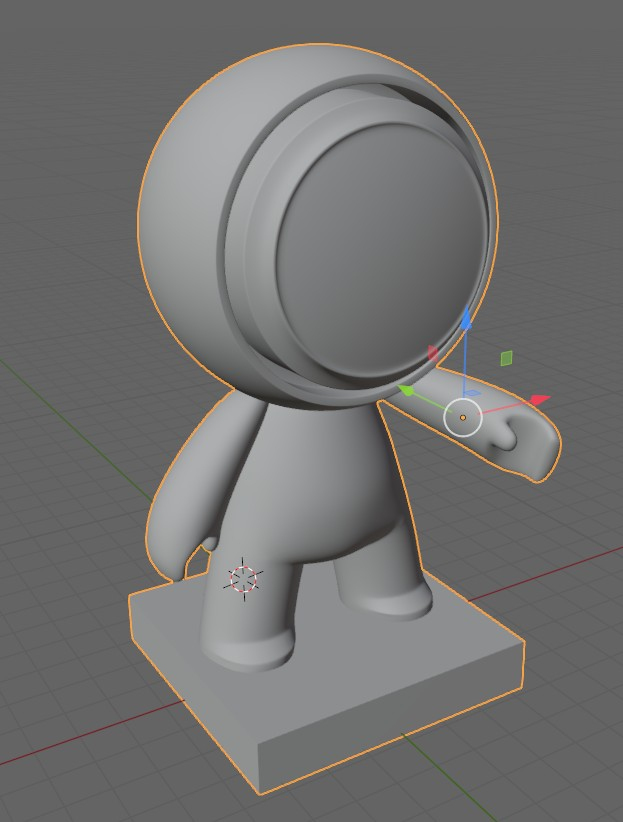Click the small blue plane handle of gizmo
Image resolution: width=623 pixels, height=822 pixels.
[x=472, y=393]
